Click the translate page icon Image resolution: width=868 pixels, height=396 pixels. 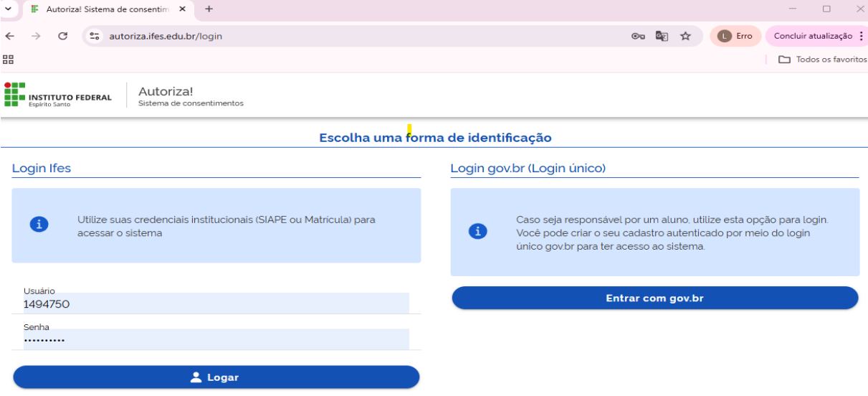tap(662, 36)
